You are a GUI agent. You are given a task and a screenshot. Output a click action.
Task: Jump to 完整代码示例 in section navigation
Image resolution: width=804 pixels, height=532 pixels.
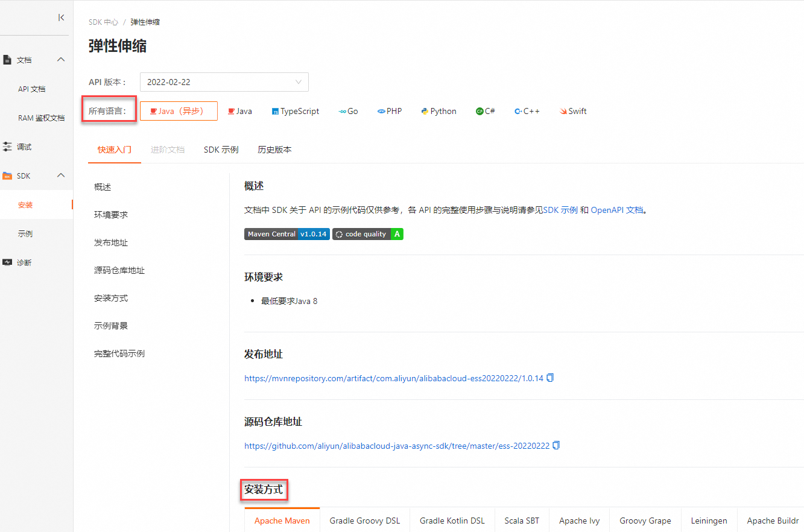119,353
